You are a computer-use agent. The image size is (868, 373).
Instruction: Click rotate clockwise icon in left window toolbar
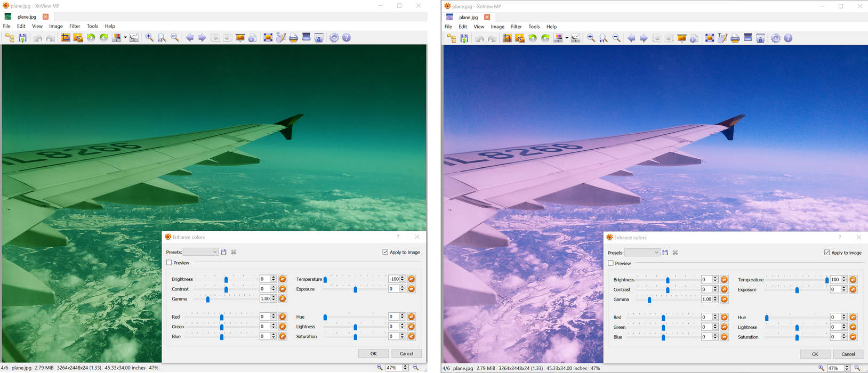[104, 38]
